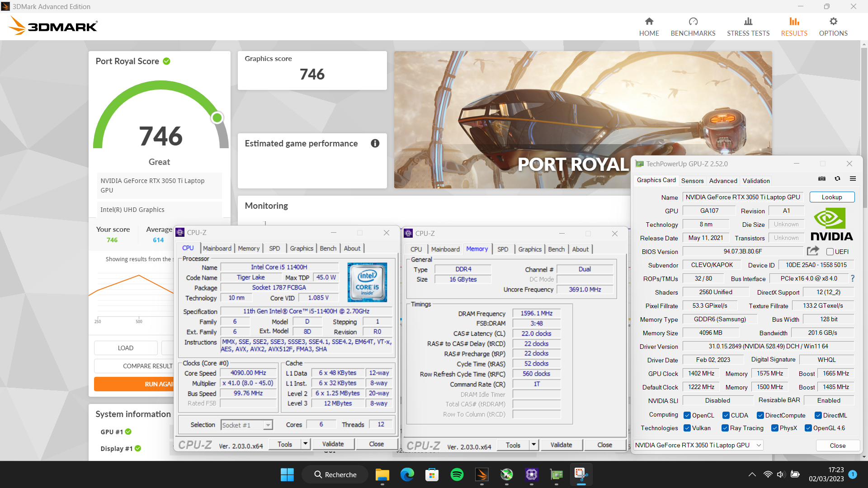
Task: Switch to CPU-Z purple chip taskbar icon
Action: [532, 474]
